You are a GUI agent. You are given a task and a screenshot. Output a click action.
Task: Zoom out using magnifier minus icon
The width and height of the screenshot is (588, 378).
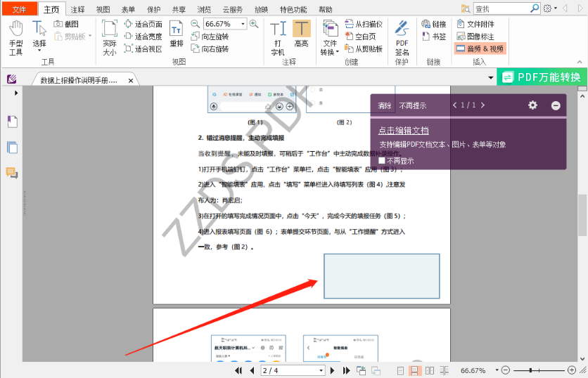point(195,24)
